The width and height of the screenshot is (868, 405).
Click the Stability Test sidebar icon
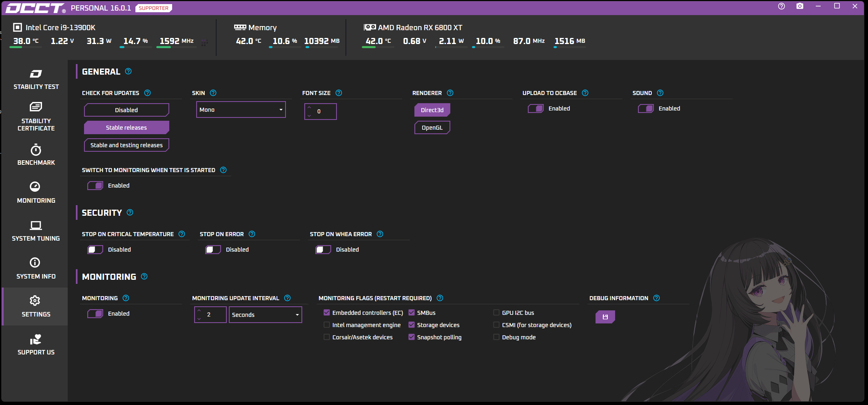pyautogui.click(x=36, y=74)
